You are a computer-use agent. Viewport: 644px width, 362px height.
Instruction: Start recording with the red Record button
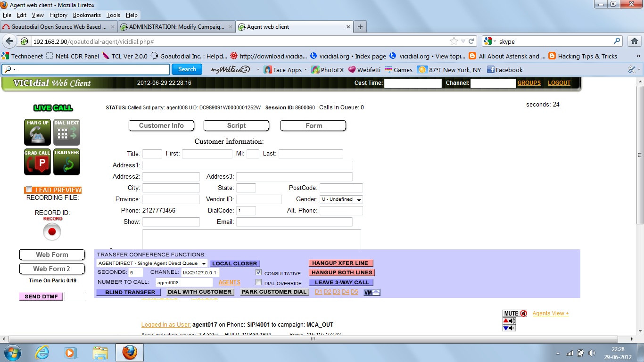52,231
